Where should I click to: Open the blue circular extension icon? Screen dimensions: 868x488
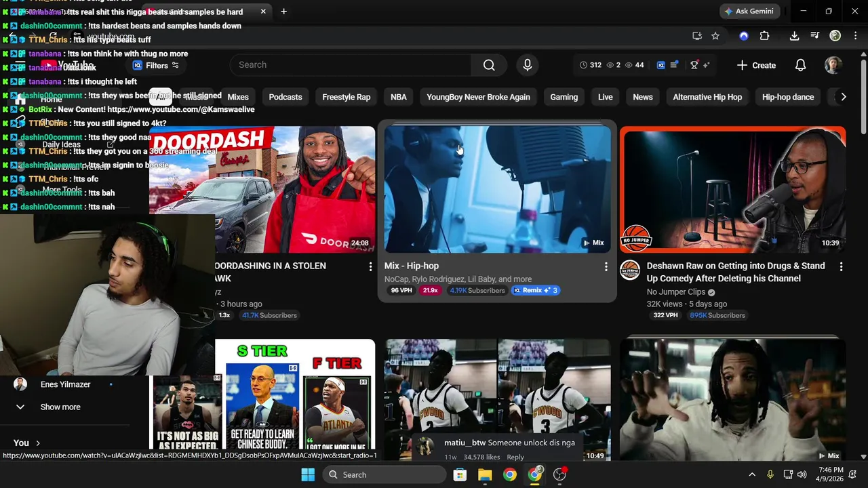pyautogui.click(x=744, y=36)
